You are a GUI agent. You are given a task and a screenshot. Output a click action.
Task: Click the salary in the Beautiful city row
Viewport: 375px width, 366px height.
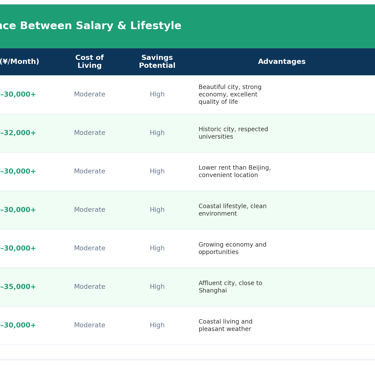tap(18, 94)
